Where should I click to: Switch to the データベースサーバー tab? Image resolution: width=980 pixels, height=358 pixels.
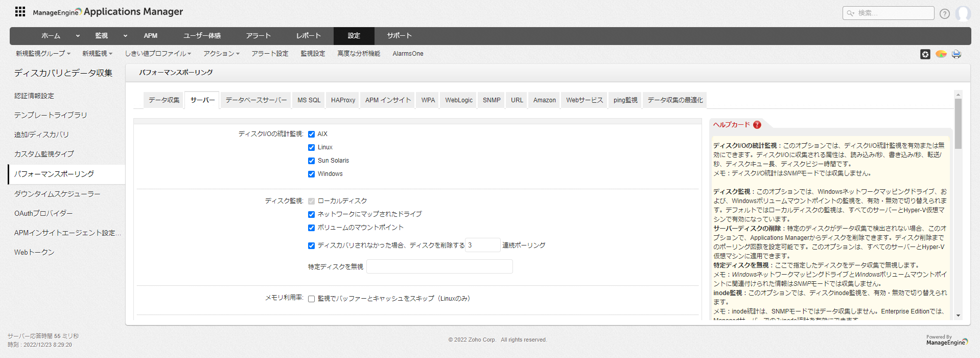click(x=256, y=100)
